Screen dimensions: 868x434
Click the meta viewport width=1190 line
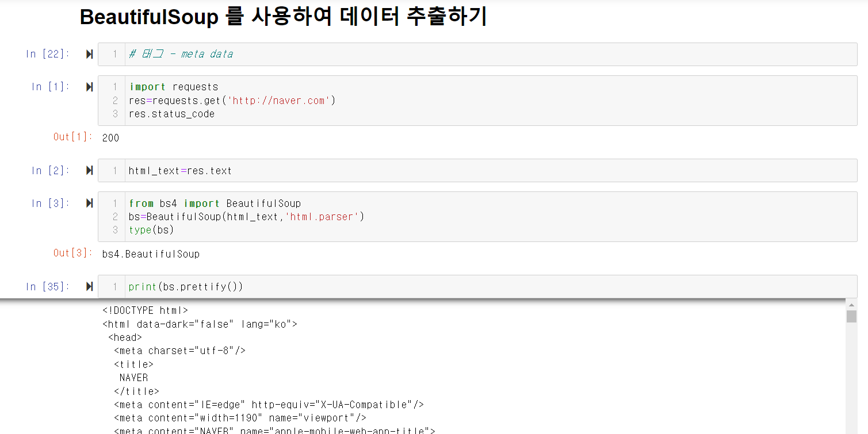click(240, 418)
